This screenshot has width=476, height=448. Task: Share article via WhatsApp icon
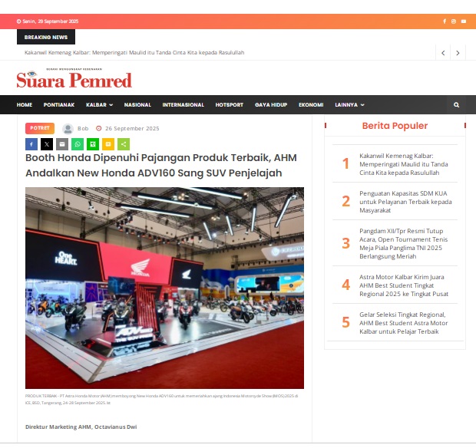pos(78,143)
